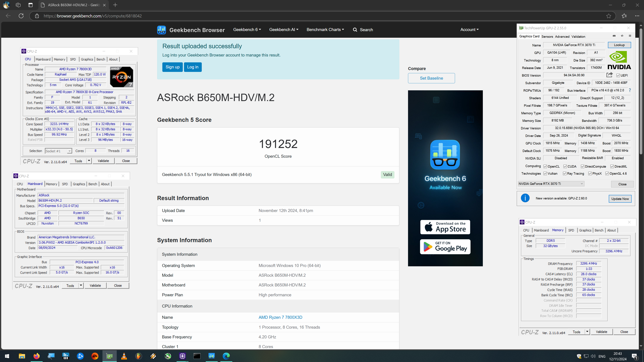This screenshot has width=644, height=362.
Task: Open Battle.net from taskbar
Action: (x=80, y=356)
